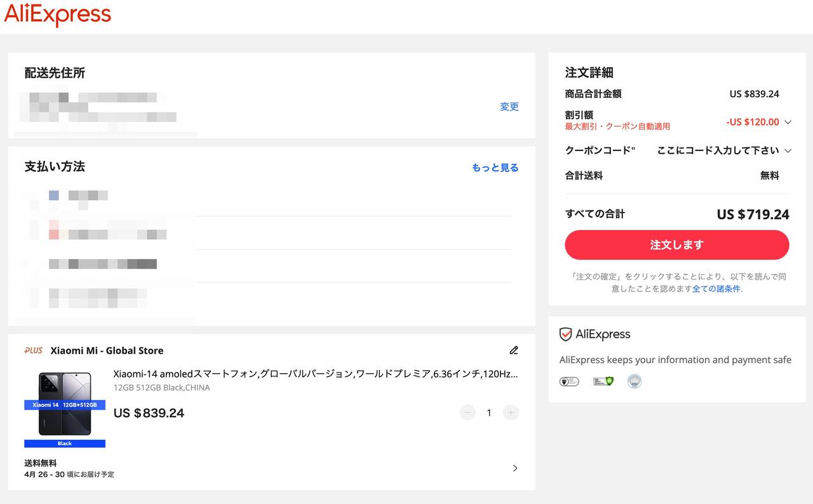This screenshot has width=813, height=504.
Task: Click もっと見る to show more payment methods
Action: pyautogui.click(x=495, y=168)
